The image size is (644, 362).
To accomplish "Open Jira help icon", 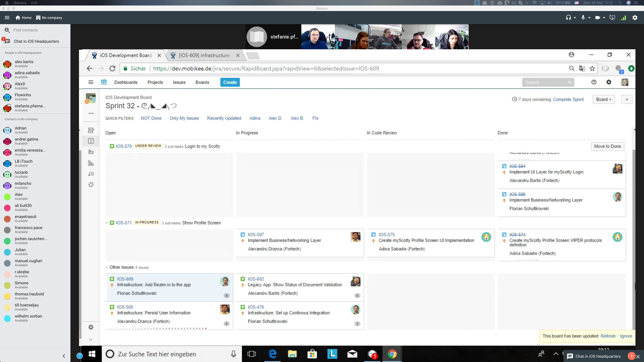I will (x=594, y=82).
